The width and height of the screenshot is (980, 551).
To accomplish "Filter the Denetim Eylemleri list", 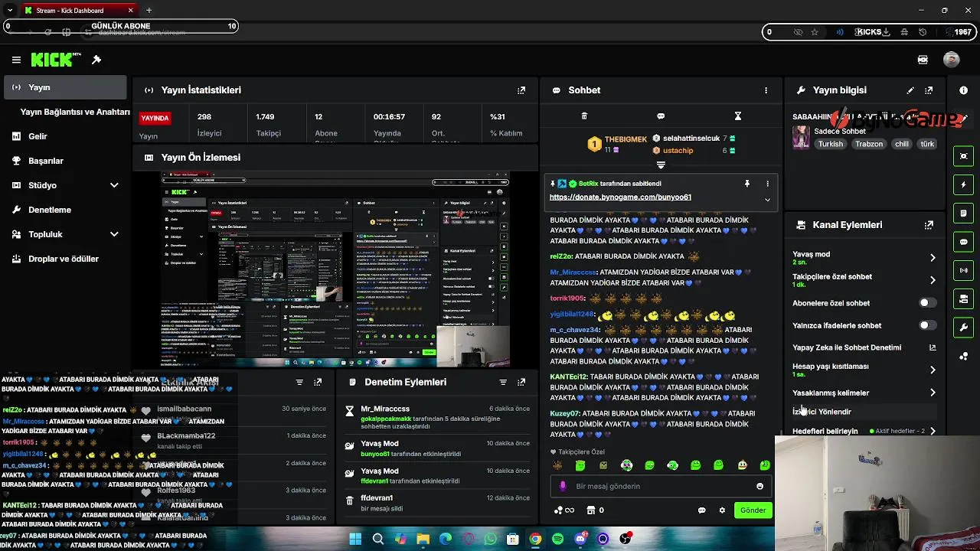I will tap(503, 382).
